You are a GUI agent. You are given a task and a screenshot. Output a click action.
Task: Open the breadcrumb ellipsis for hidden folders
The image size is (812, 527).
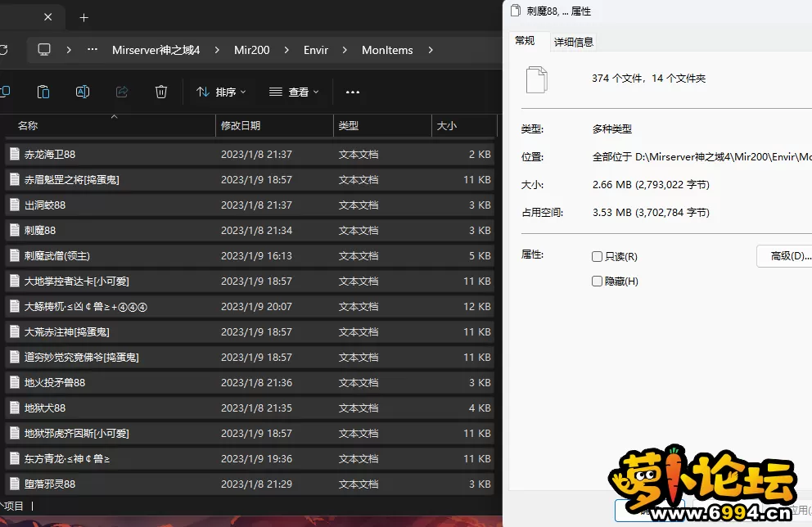92,50
